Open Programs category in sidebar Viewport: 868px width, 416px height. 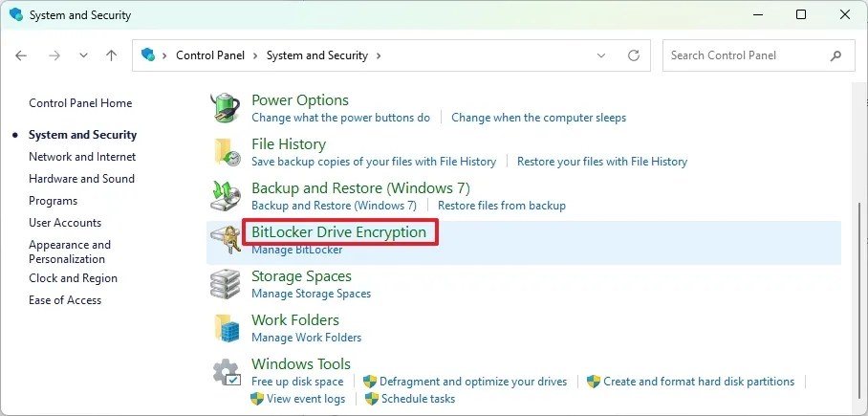tap(54, 201)
